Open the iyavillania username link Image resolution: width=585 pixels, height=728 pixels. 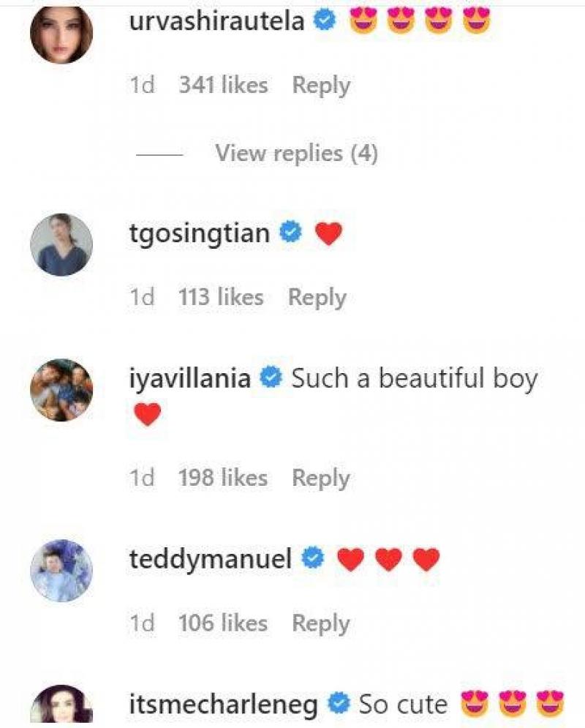[190, 379]
